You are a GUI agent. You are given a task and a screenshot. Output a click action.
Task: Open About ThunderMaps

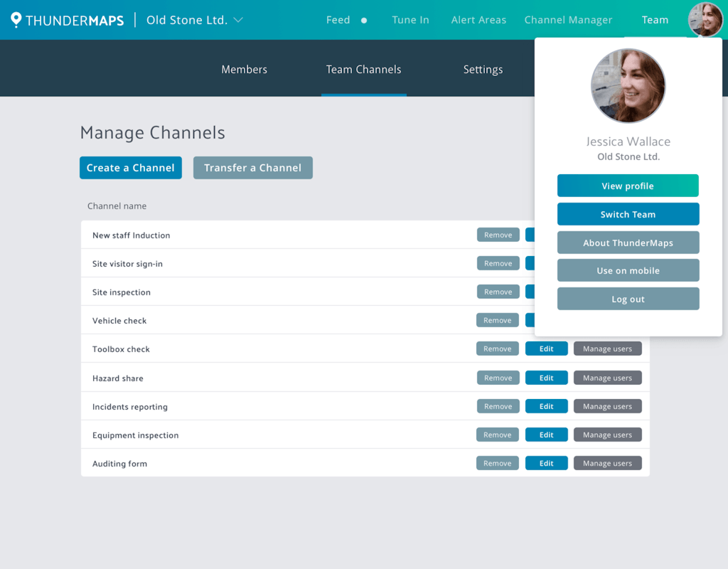click(x=628, y=243)
